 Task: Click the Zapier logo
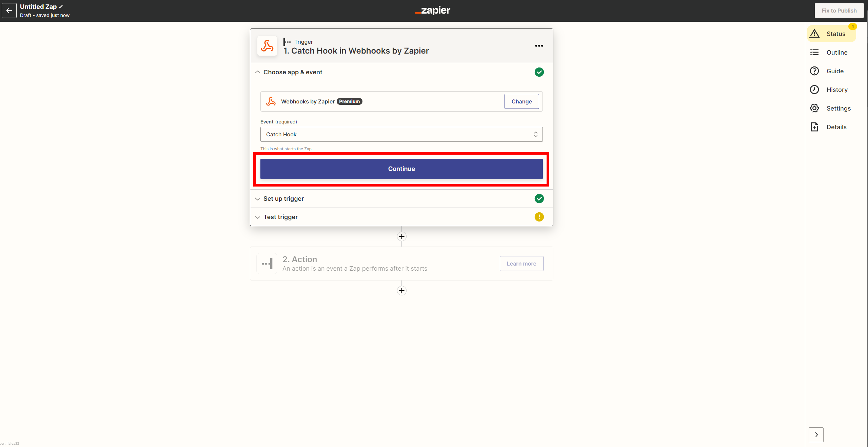(433, 11)
